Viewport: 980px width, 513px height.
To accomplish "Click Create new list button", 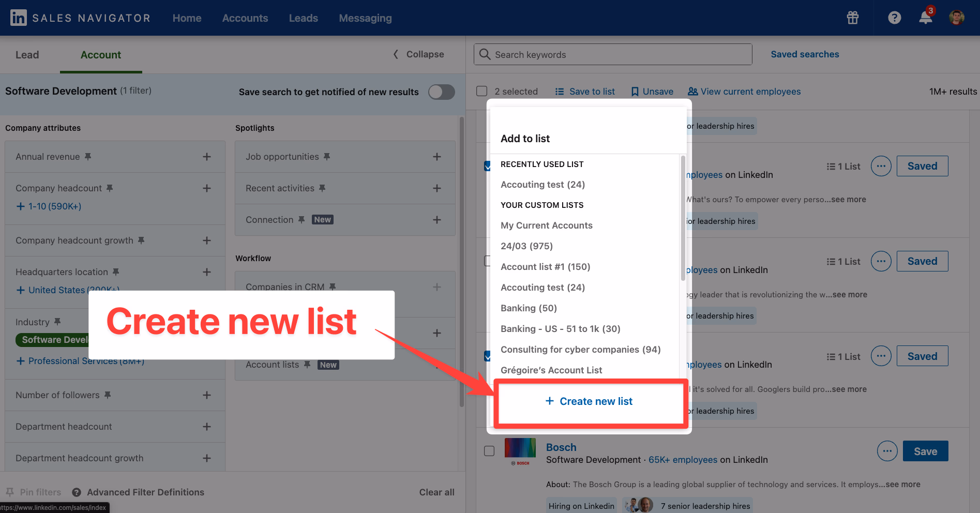I will 590,401.
